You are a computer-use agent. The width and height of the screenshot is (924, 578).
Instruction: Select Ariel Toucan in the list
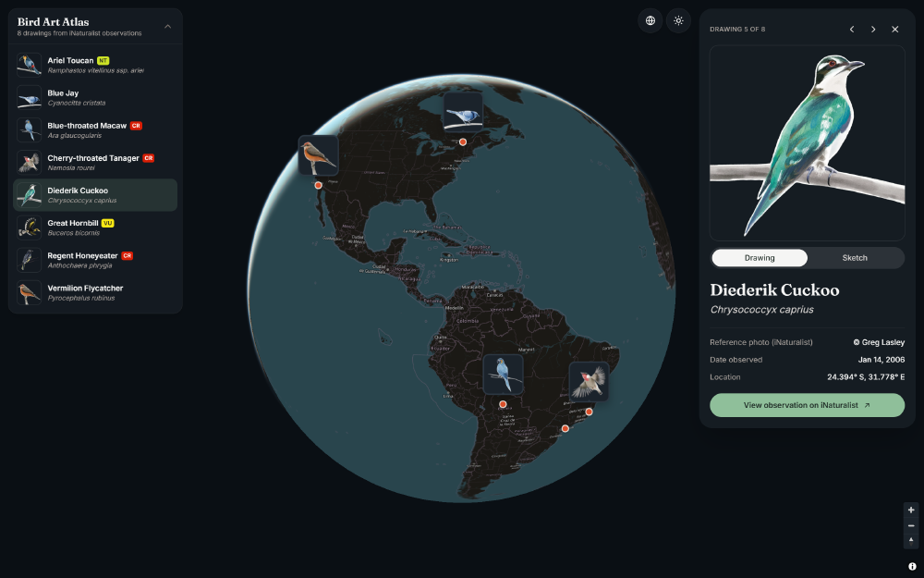point(95,65)
